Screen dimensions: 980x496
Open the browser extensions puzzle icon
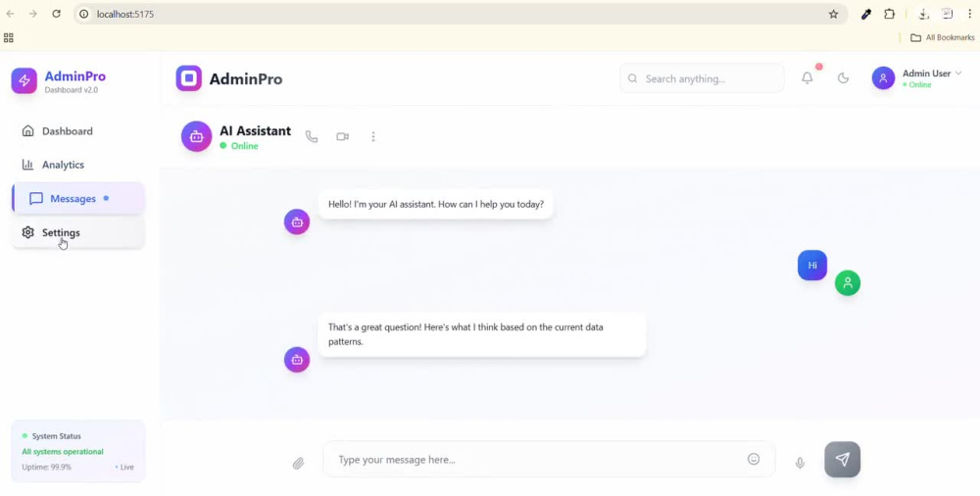click(x=890, y=14)
